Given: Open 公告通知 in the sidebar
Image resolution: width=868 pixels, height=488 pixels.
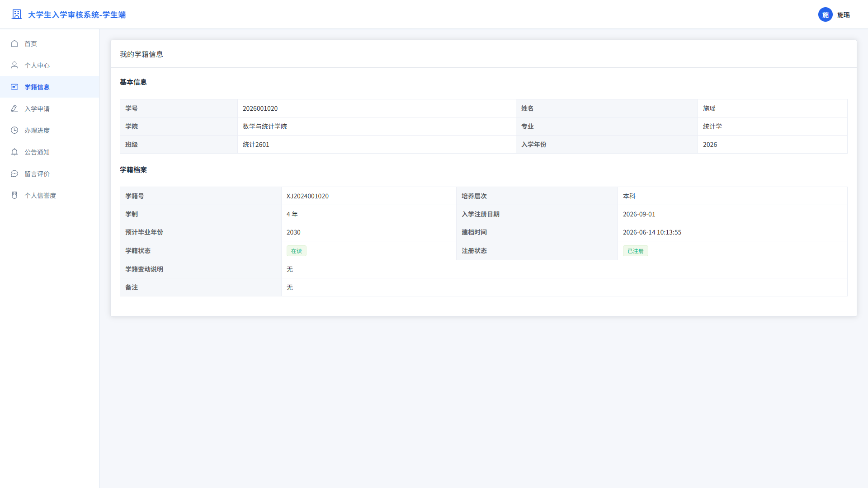Looking at the screenshot, I should coord(50,152).
